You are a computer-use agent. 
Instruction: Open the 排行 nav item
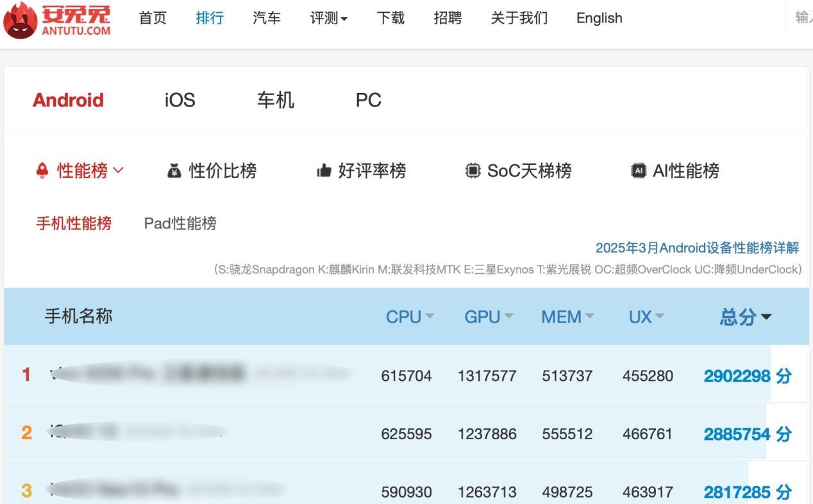pyautogui.click(x=210, y=18)
